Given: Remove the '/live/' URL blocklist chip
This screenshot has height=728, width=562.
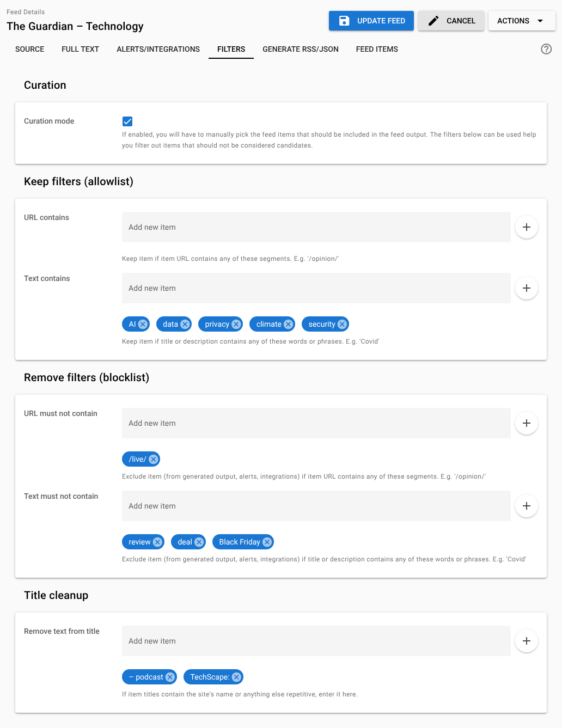Looking at the screenshot, I should pos(154,459).
